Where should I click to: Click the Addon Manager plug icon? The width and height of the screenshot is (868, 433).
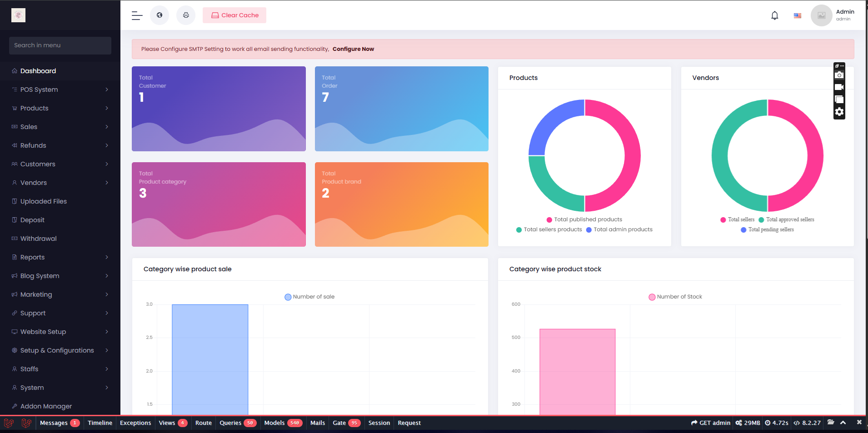click(x=15, y=406)
